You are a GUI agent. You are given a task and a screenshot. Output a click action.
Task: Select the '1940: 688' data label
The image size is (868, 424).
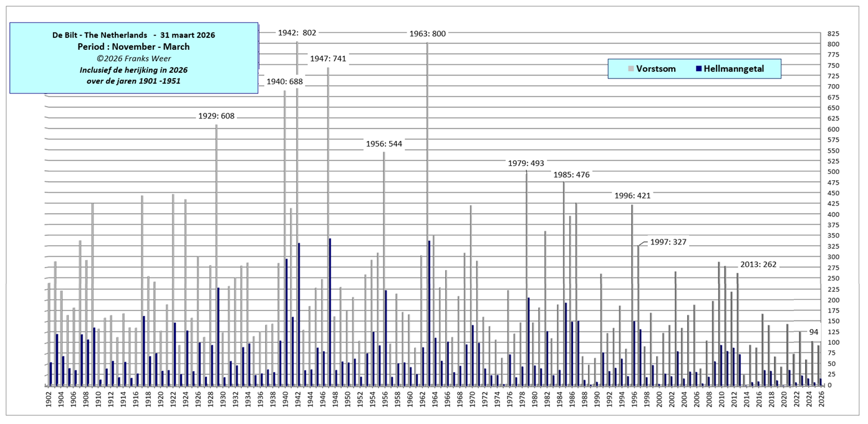tap(284, 82)
